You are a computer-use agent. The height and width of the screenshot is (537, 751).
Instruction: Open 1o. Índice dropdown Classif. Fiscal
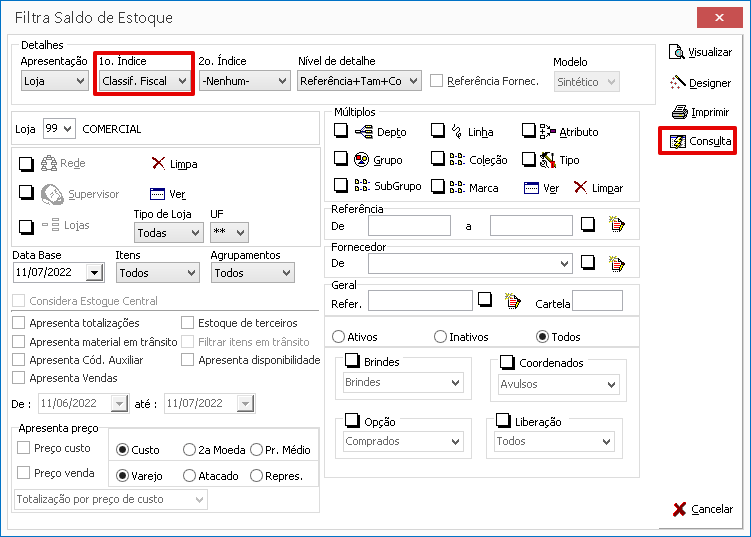pos(144,81)
